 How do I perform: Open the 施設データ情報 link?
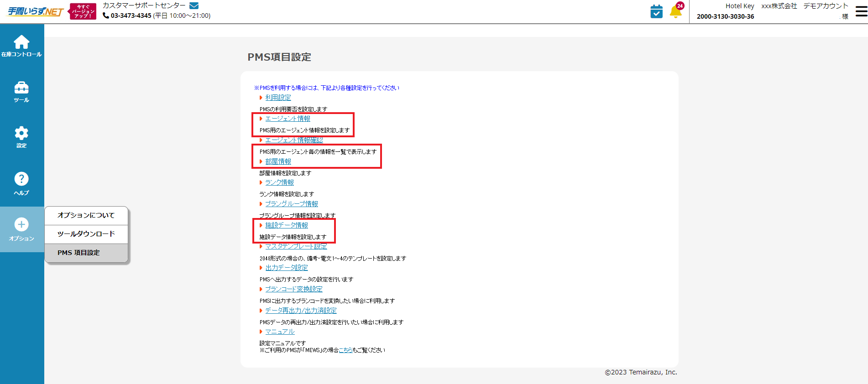point(287,225)
